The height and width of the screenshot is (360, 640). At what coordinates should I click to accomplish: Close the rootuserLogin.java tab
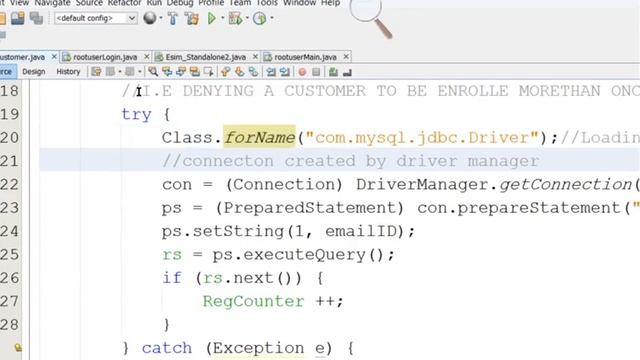click(147, 57)
